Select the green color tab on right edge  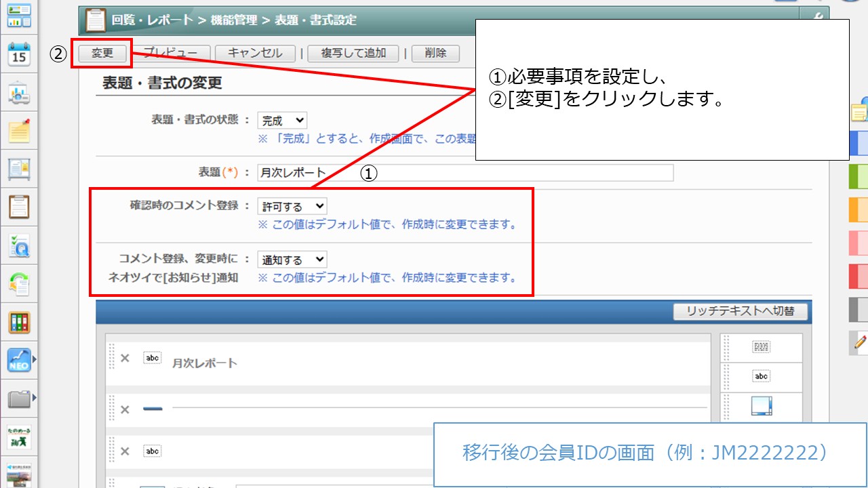point(859,176)
